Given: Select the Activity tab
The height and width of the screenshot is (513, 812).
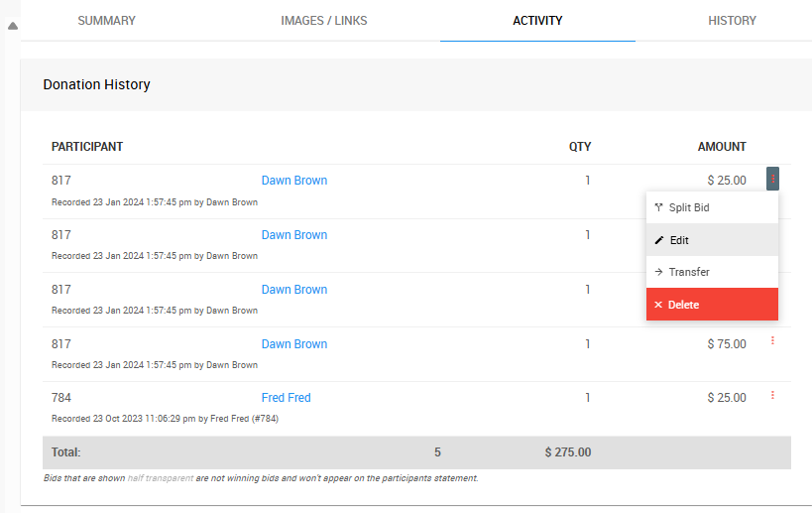Looking at the screenshot, I should [537, 21].
